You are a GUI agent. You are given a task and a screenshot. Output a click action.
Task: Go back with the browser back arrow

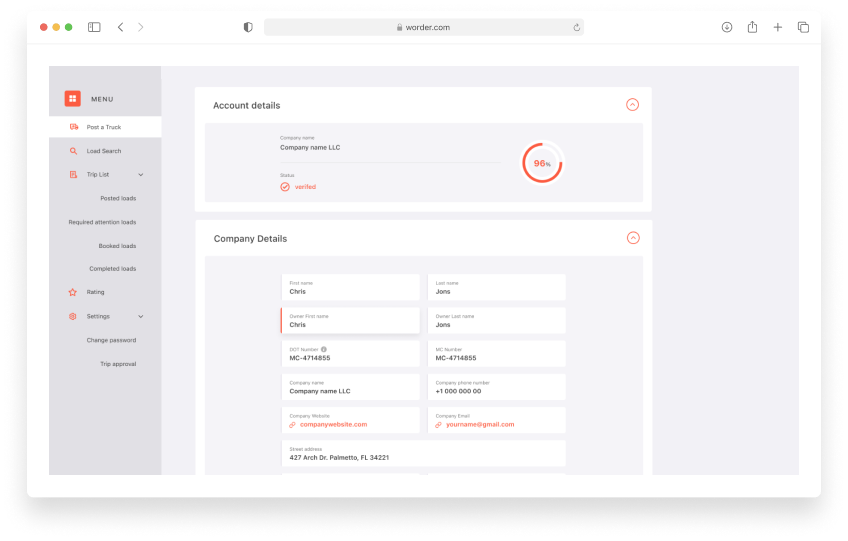[121, 27]
